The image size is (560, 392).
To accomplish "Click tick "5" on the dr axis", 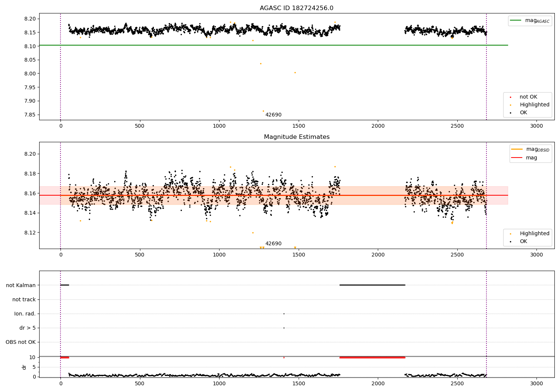I will (x=34, y=367).
